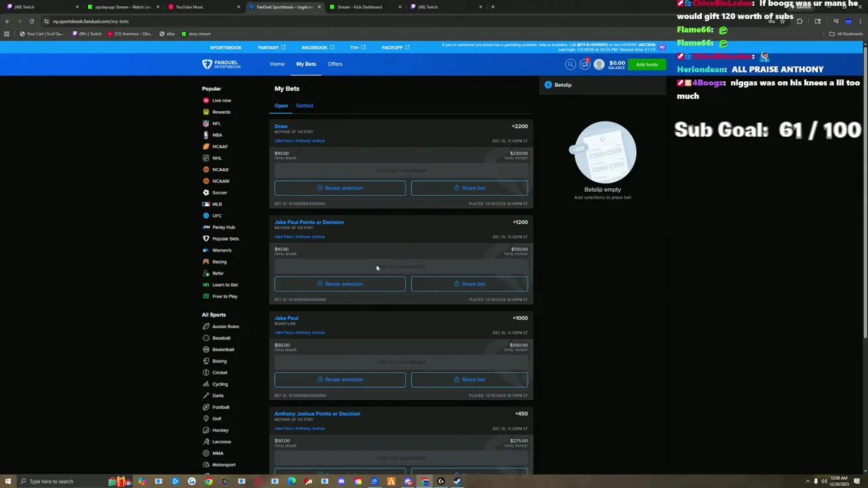Image resolution: width=868 pixels, height=488 pixels.
Task: Click the FanDuel Sportsbook logo
Action: point(221,64)
